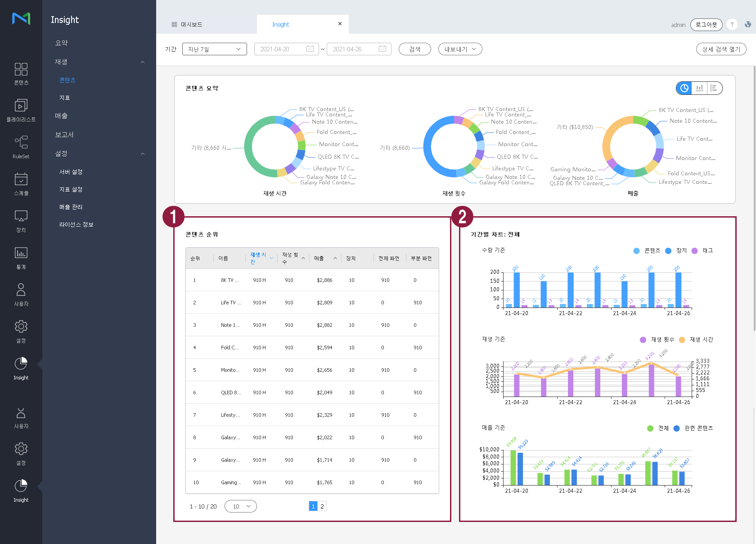The height and width of the screenshot is (544, 756).
Task: Collapse the 재생 menu section
Action: (143, 62)
